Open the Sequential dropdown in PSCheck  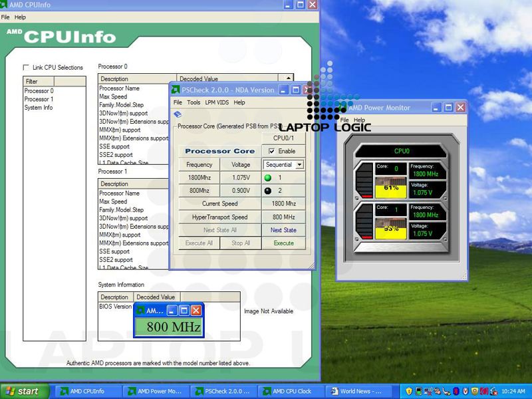[x=299, y=165]
